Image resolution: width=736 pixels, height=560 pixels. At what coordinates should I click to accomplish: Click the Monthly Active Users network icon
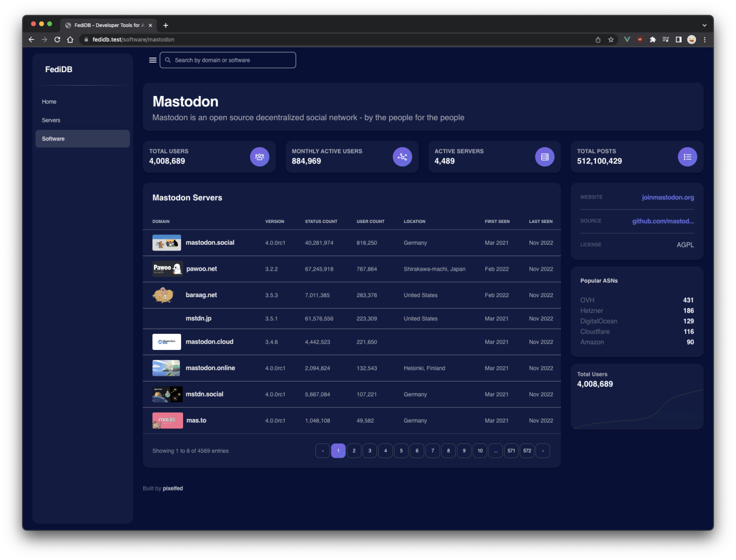(402, 157)
